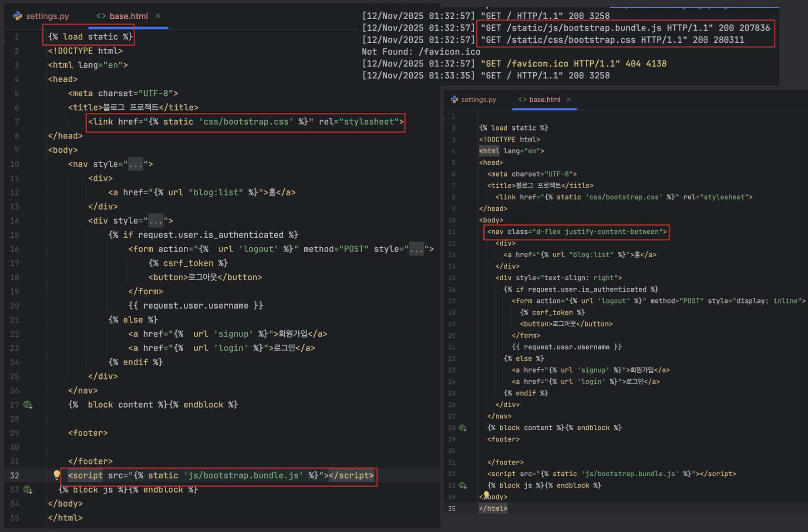Image resolution: width=808 pixels, height=532 pixels.
Task: Click Python file icon on left settings.py tab
Action: [17, 16]
